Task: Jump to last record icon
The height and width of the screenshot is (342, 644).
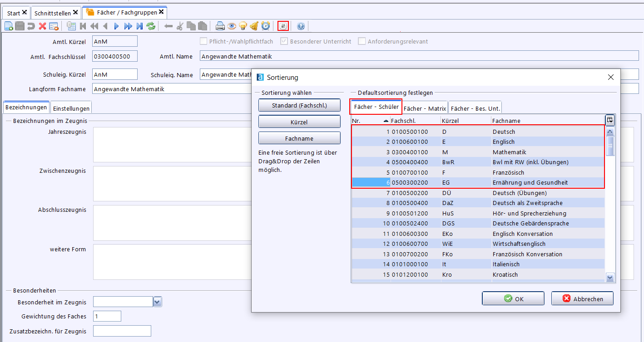Action: coord(139,26)
